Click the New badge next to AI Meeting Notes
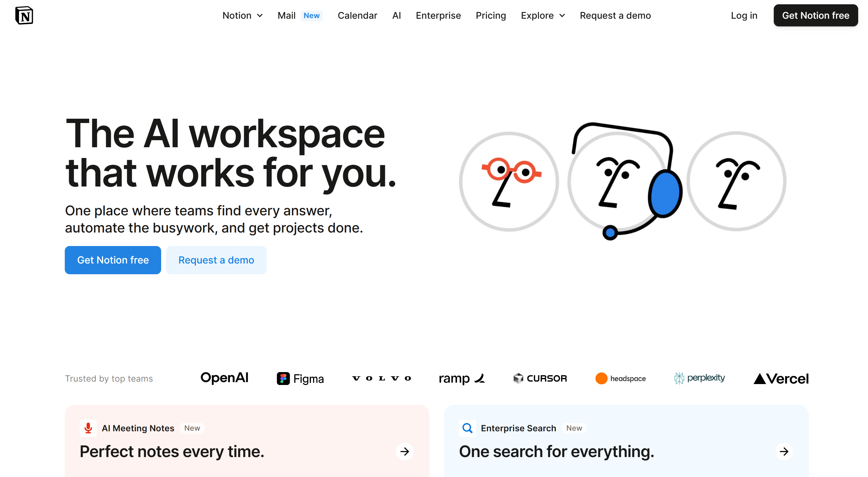Screen dimensions: 868x477 (x=192, y=428)
